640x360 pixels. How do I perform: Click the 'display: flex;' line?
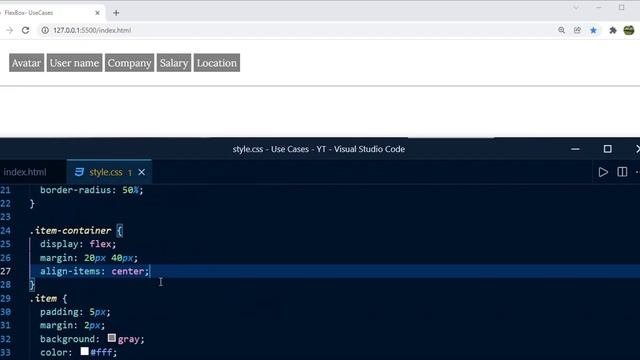78,244
